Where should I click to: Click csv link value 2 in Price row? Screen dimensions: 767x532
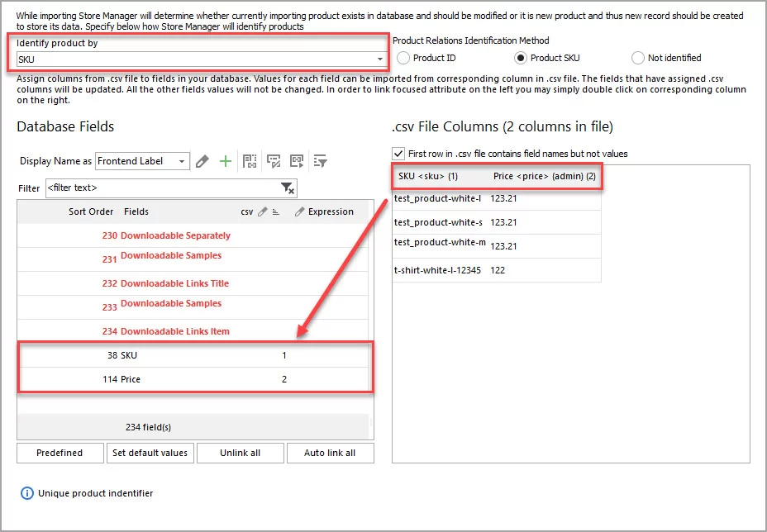click(284, 379)
